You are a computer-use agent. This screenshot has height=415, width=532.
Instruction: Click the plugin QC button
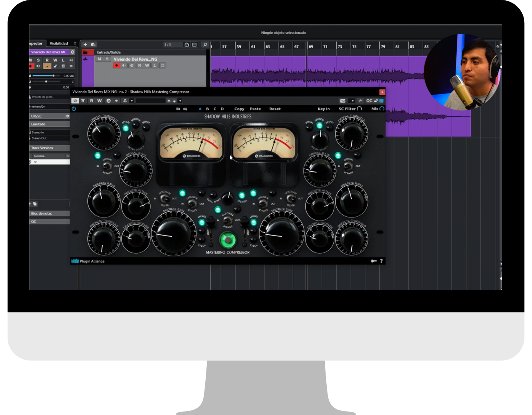pyautogui.click(x=369, y=101)
